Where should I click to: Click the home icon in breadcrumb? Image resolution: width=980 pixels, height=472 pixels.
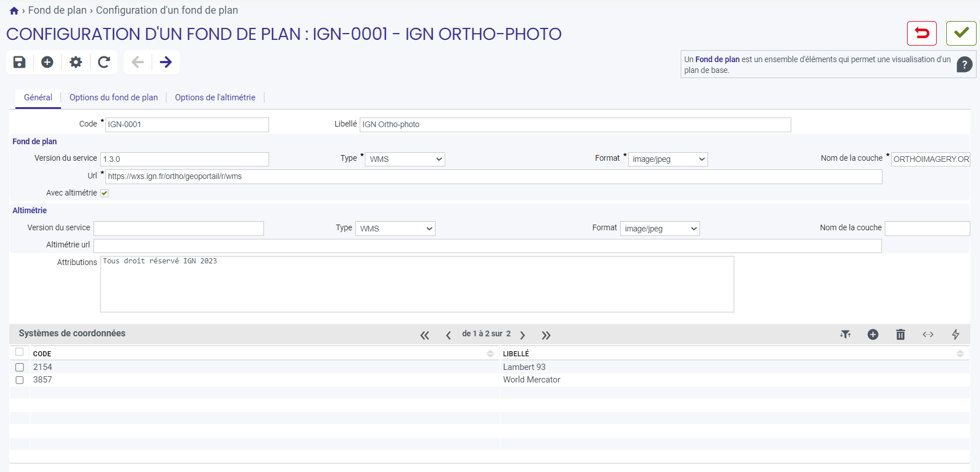14,11
